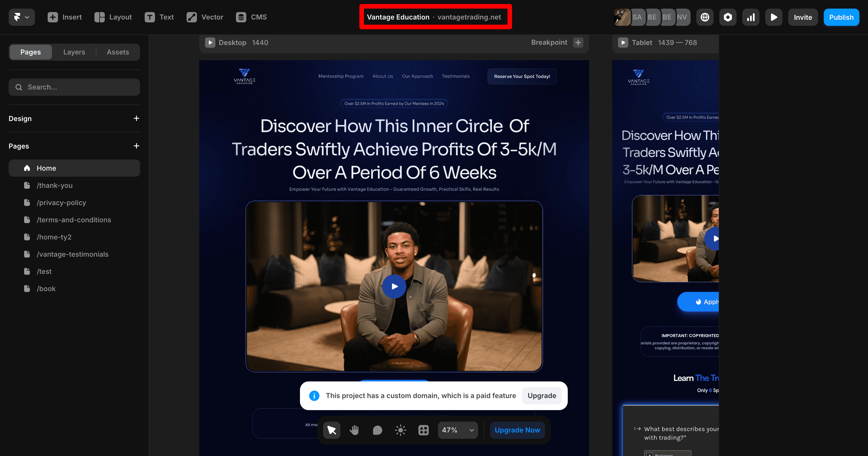
Task: Open the CMS database icon
Action: (x=241, y=17)
